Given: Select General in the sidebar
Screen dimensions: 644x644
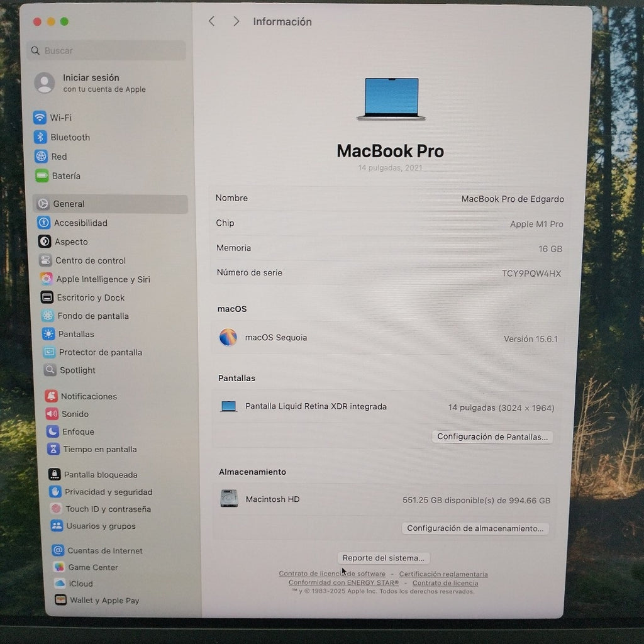Looking at the screenshot, I should coord(69,204).
